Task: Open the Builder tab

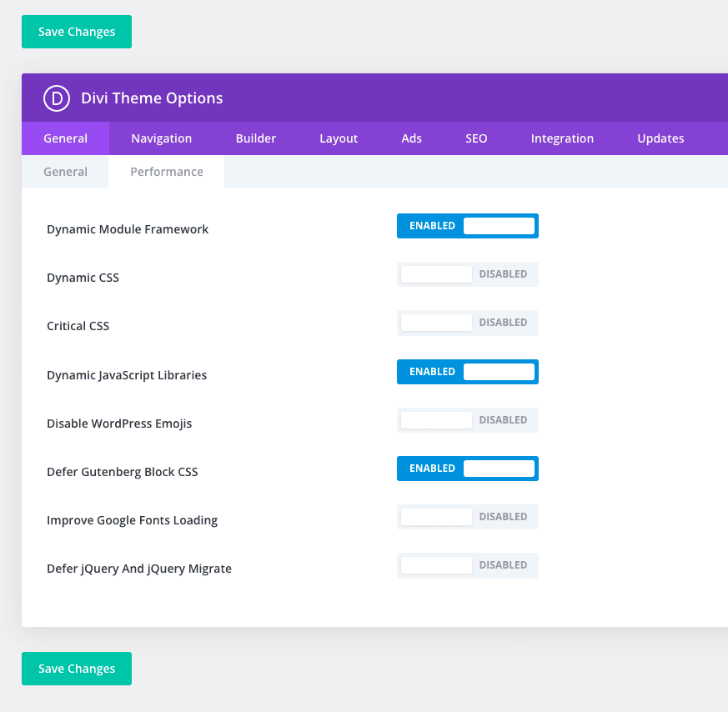Action: [256, 138]
